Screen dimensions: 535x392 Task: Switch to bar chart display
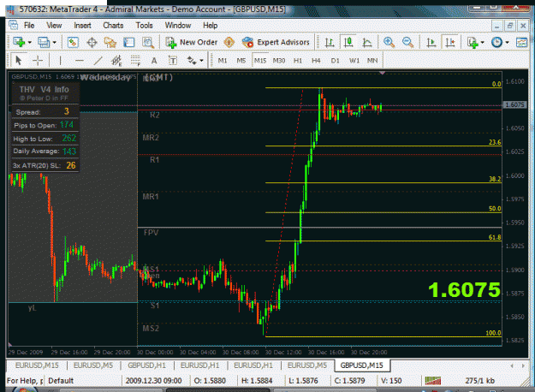[x=330, y=42]
